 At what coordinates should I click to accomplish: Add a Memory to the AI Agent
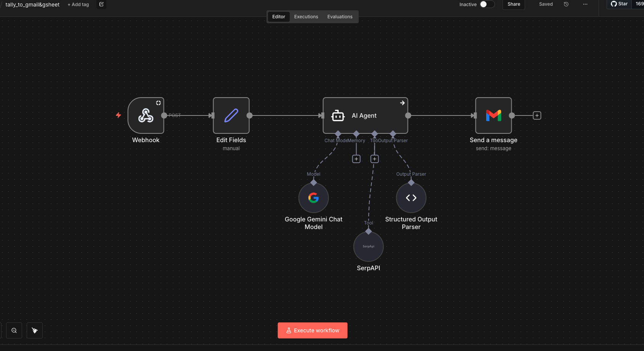[x=356, y=159]
